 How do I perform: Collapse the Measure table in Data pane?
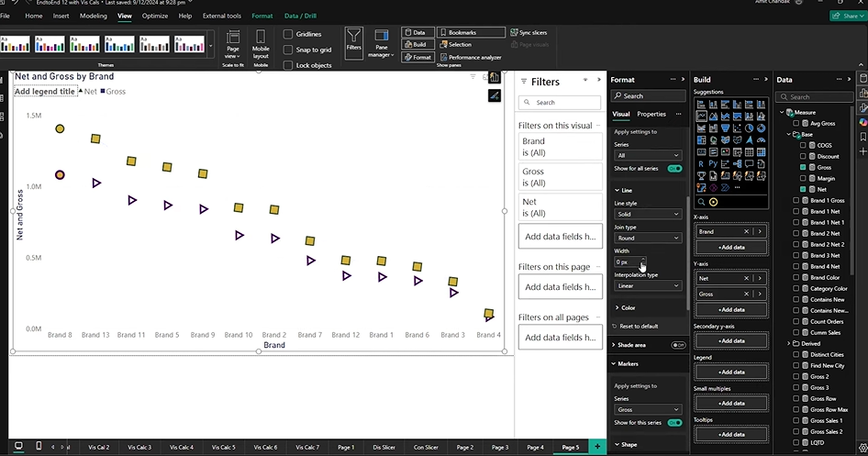coord(782,112)
